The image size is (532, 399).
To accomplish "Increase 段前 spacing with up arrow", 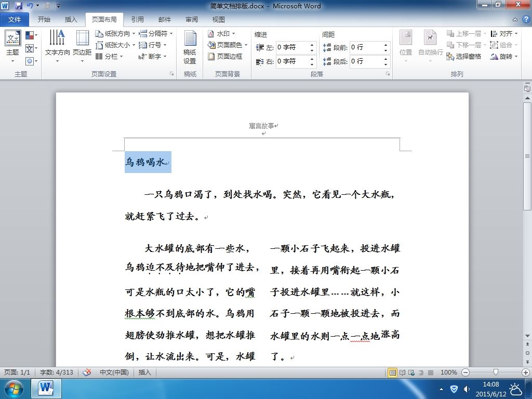I will (x=386, y=45).
